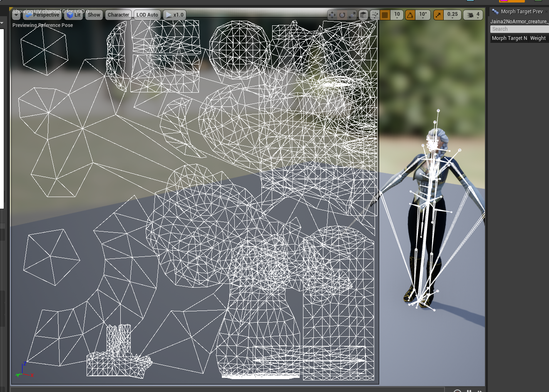
Task: Open the scale snap value 0.25 dropdown
Action: (452, 15)
